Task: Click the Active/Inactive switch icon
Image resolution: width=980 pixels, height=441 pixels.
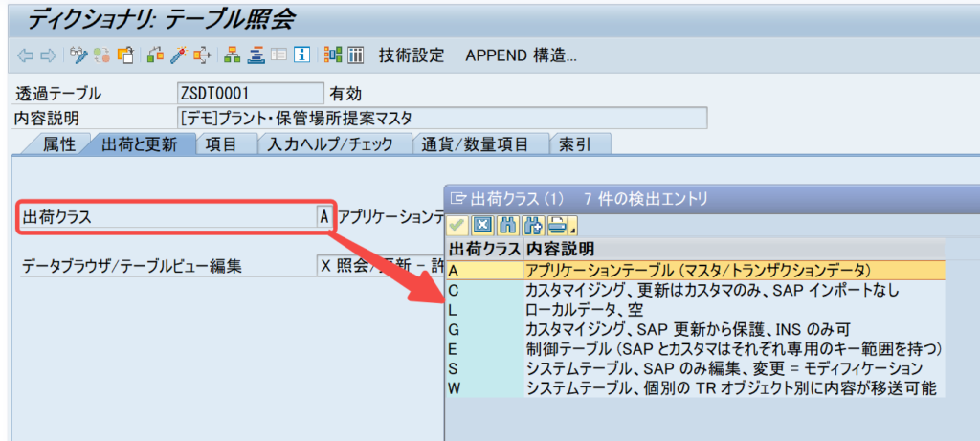Action: click(x=101, y=55)
